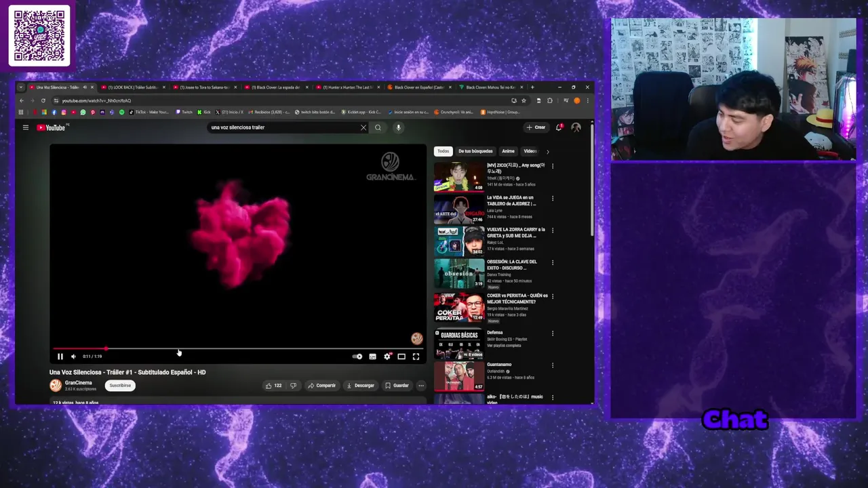Open options for COKER vs PERXITAA video
This screenshot has height=488, width=868.
(552, 296)
